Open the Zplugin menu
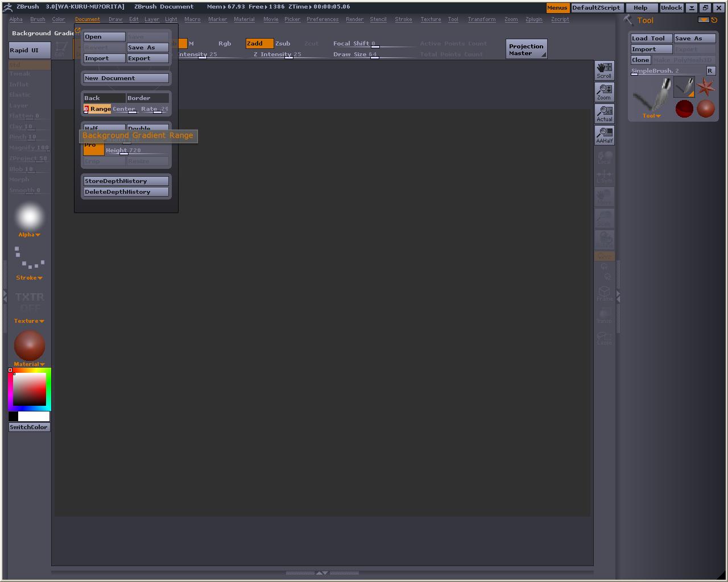The width and height of the screenshot is (728, 582). tap(534, 19)
